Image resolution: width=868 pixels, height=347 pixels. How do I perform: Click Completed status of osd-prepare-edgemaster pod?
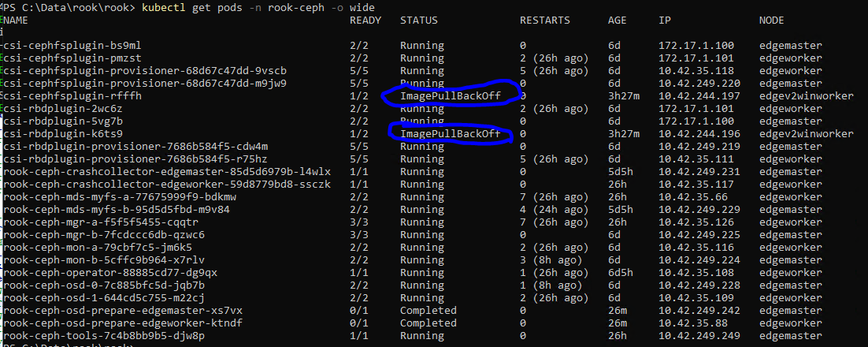click(428, 311)
